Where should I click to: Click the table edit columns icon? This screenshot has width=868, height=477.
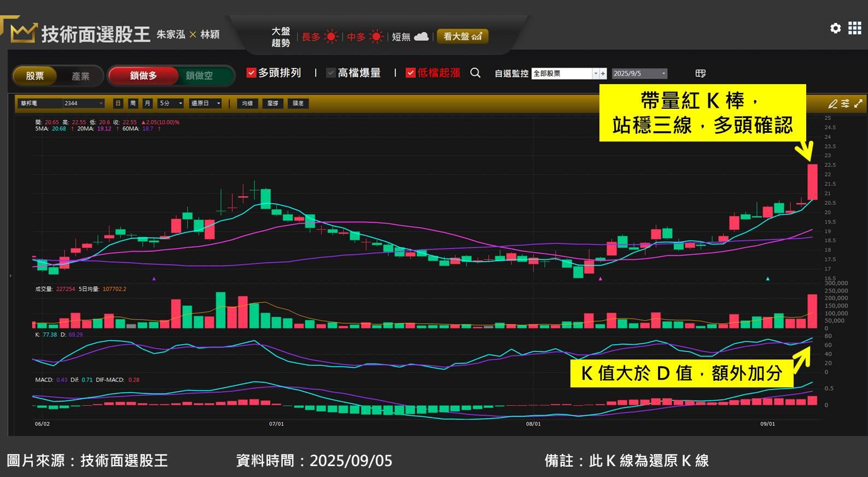click(700, 73)
